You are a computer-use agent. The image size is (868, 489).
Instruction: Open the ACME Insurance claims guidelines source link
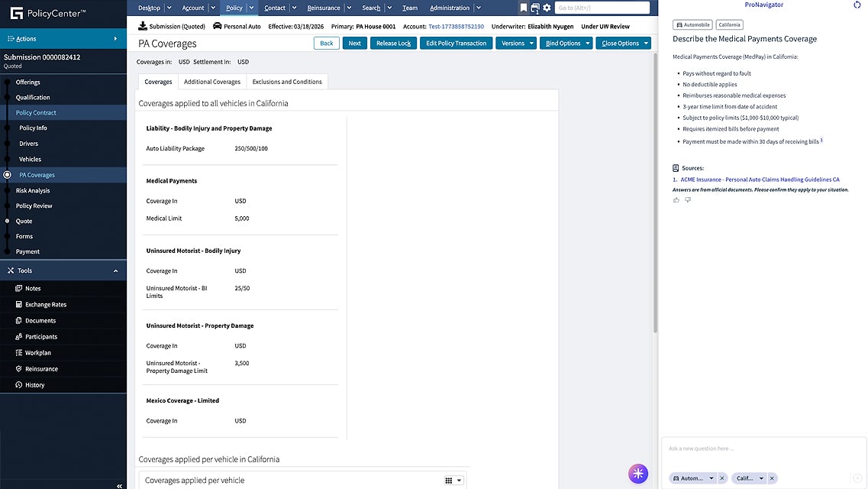760,180
